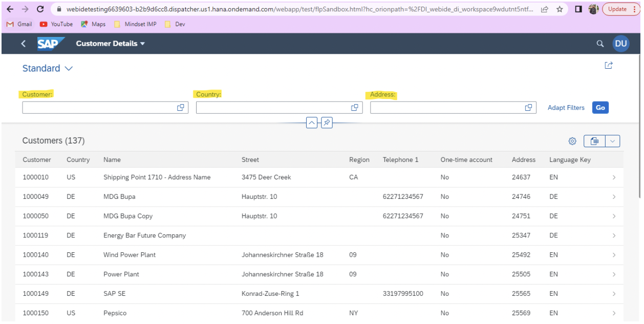Click the SAP back navigation arrow
Viewport: 644px width, 324px height.
click(24, 44)
